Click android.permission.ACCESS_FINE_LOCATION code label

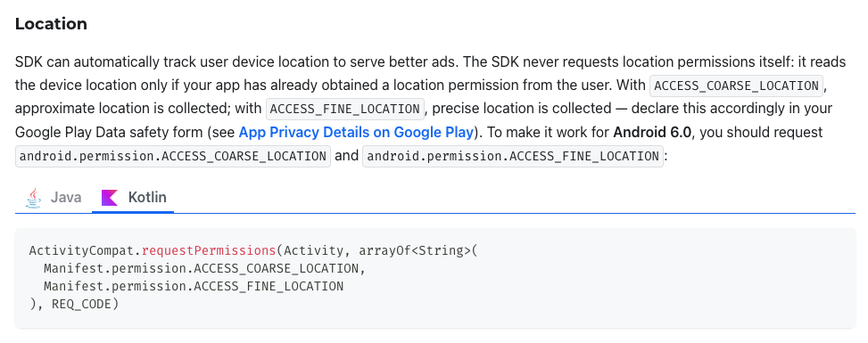(x=513, y=156)
